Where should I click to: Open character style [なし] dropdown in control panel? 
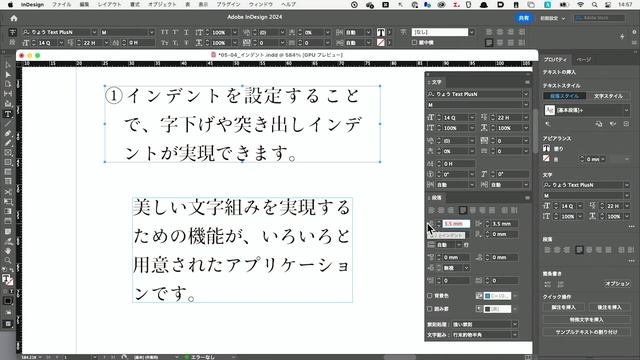point(472,32)
